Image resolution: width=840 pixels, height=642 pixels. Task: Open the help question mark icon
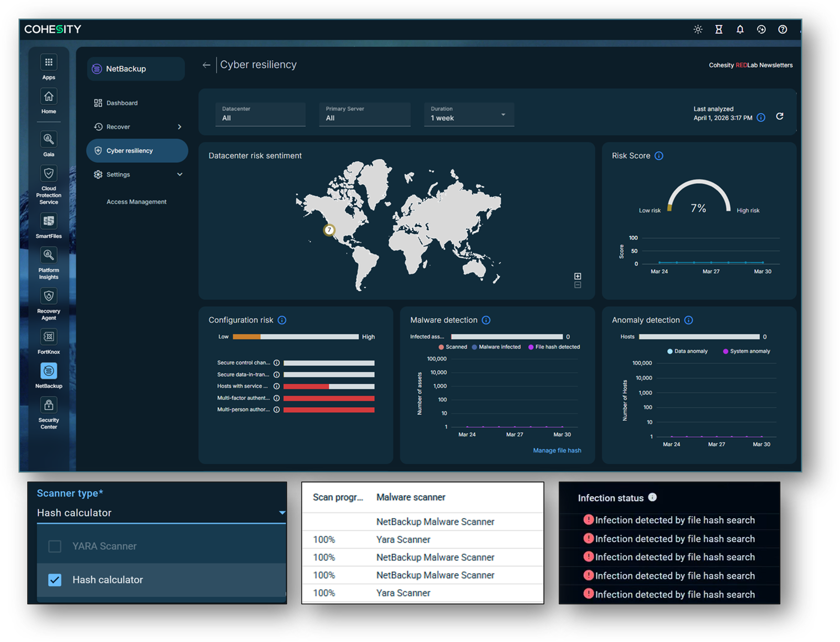click(782, 29)
